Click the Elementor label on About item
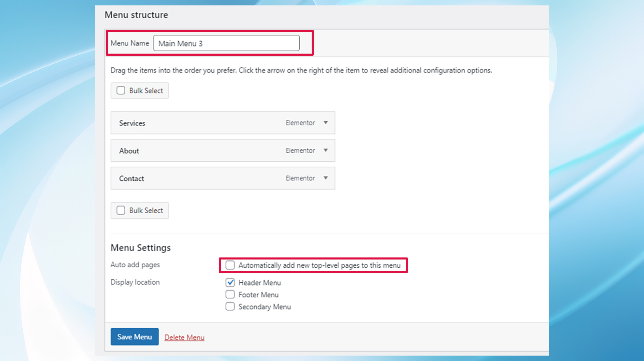Screen dimensions: 644x361 pyautogui.click(x=300, y=150)
